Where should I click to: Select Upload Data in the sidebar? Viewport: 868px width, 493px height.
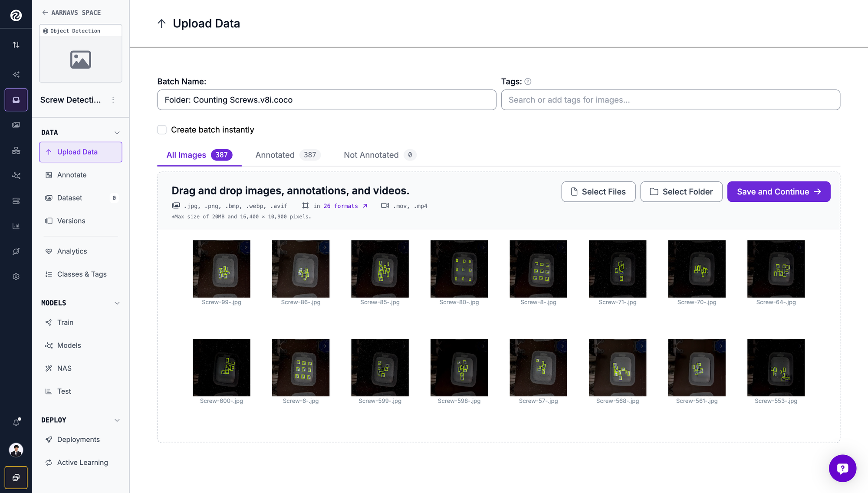[81, 152]
